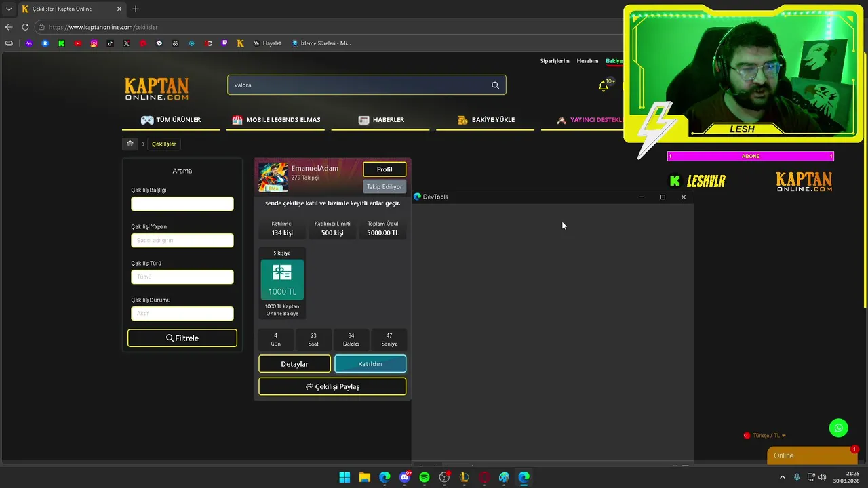Image resolution: width=868 pixels, height=488 pixels.
Task: Open File Explorer from the taskbar
Action: (x=365, y=477)
